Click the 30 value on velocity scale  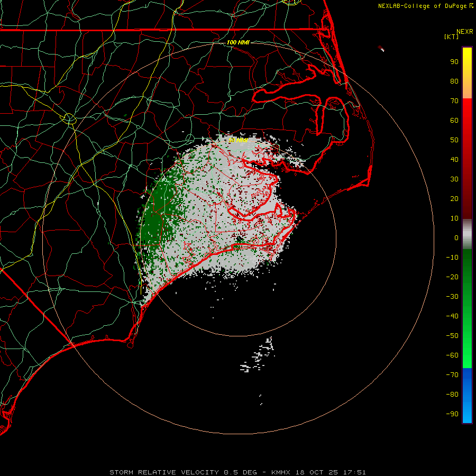(454, 179)
